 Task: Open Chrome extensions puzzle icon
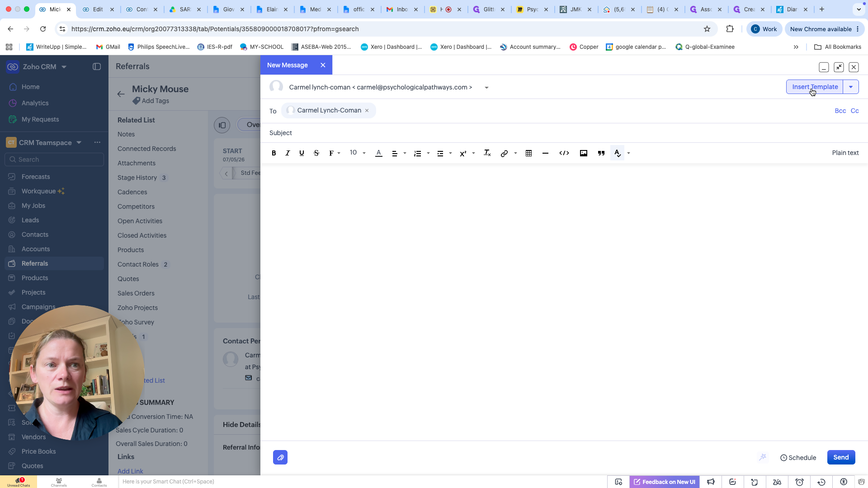730,29
